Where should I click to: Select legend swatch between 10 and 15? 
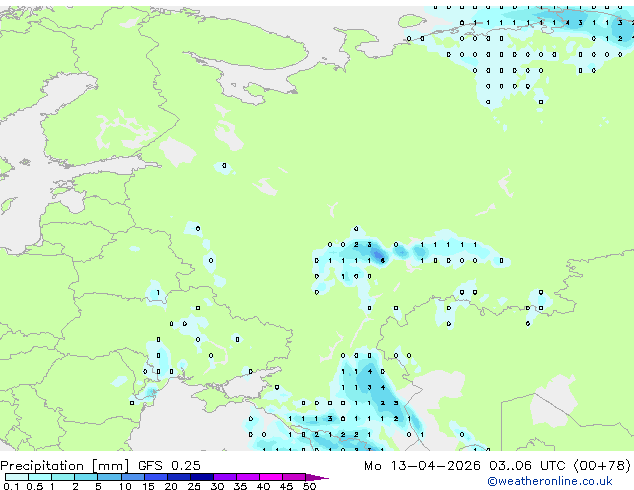pyautogui.click(x=132, y=477)
